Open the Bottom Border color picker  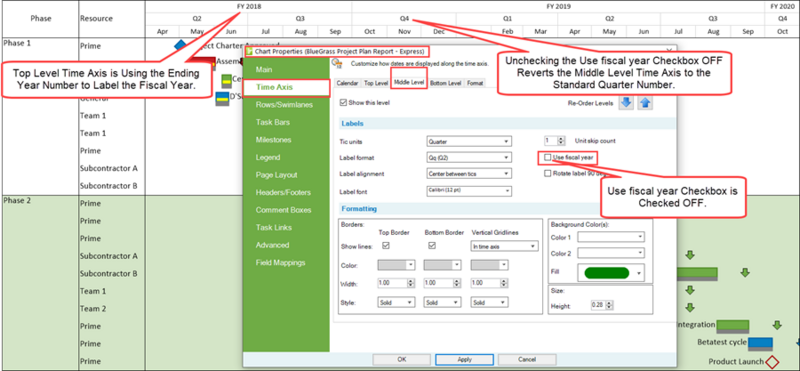point(442,265)
